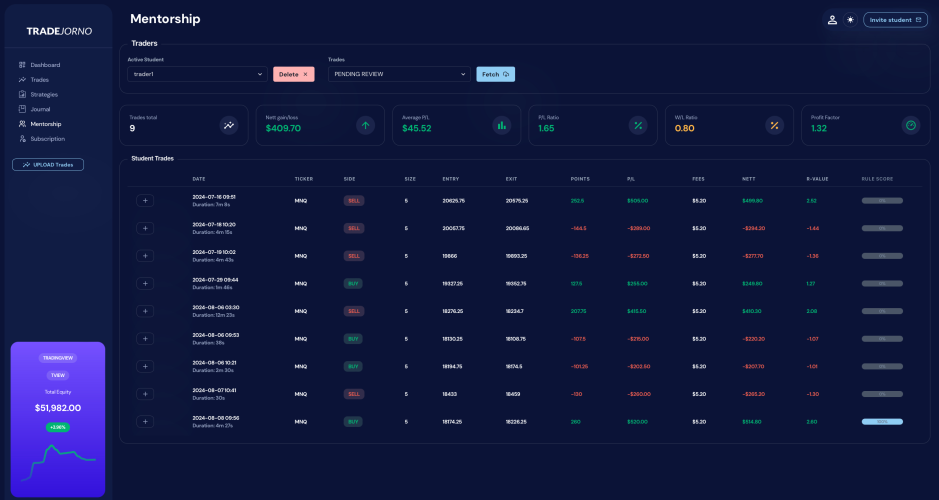Click the TRADINGVIEW badge on equity card
939x500 pixels.
[58, 358]
